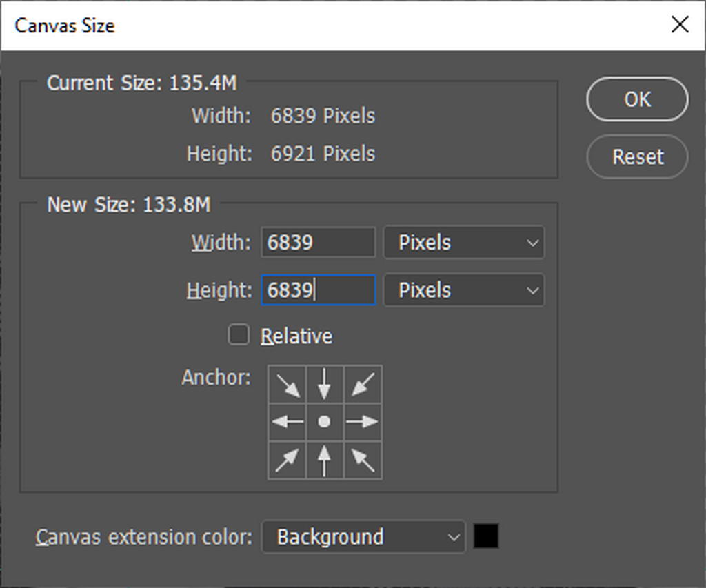Set anchor to top-left arrow

pos(287,385)
